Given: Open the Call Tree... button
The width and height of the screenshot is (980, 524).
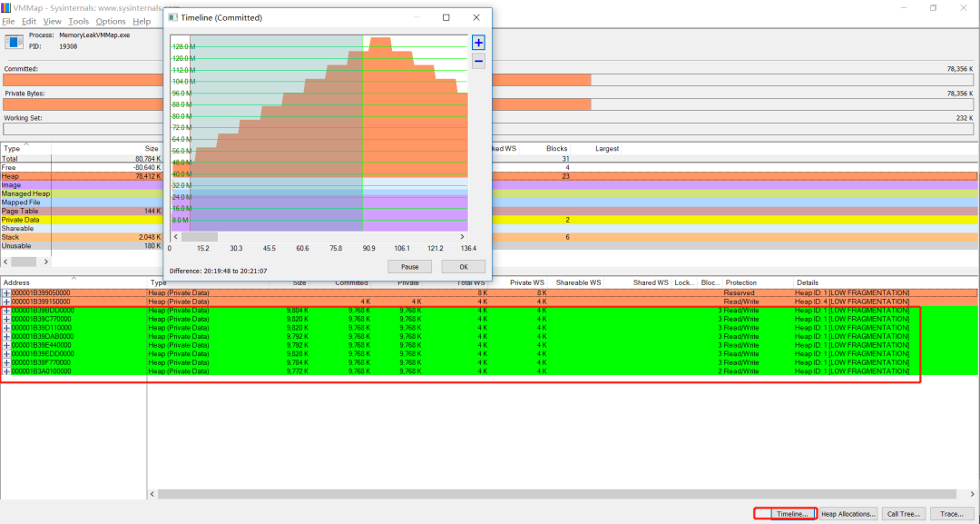Looking at the screenshot, I should pyautogui.click(x=903, y=514).
